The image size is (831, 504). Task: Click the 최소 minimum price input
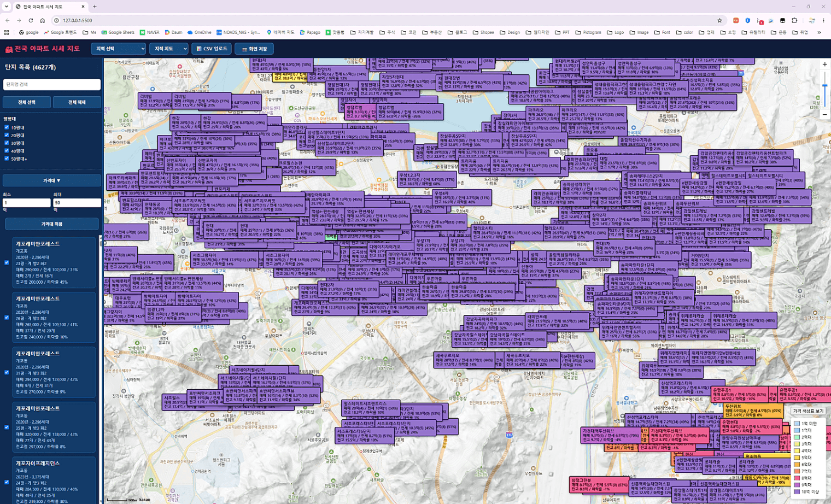26,203
